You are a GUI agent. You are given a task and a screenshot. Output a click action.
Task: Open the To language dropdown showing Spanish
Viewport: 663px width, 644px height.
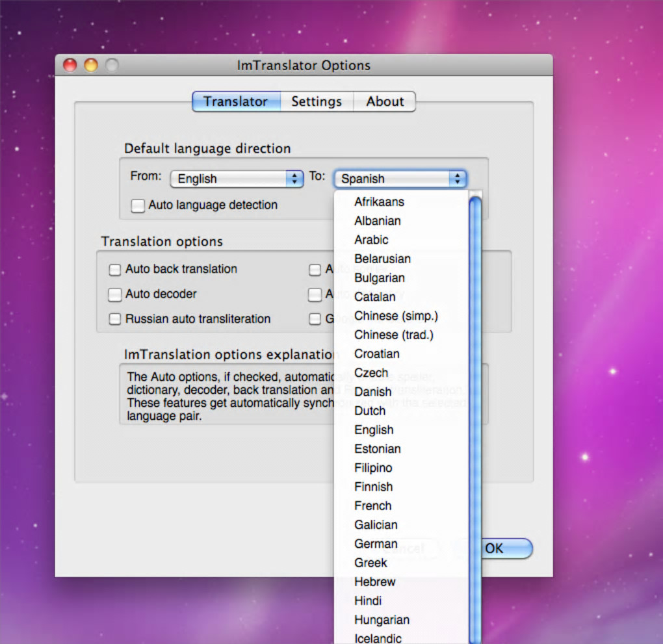tap(400, 179)
